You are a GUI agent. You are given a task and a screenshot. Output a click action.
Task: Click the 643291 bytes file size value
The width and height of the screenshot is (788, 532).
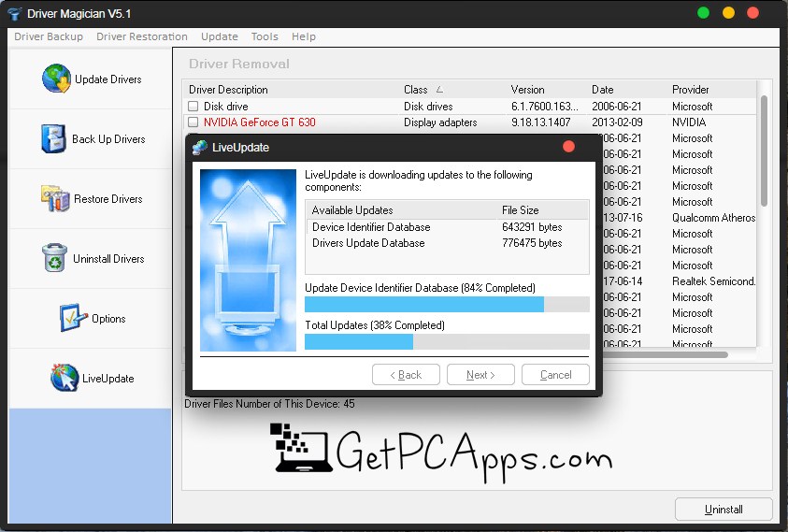pos(532,227)
